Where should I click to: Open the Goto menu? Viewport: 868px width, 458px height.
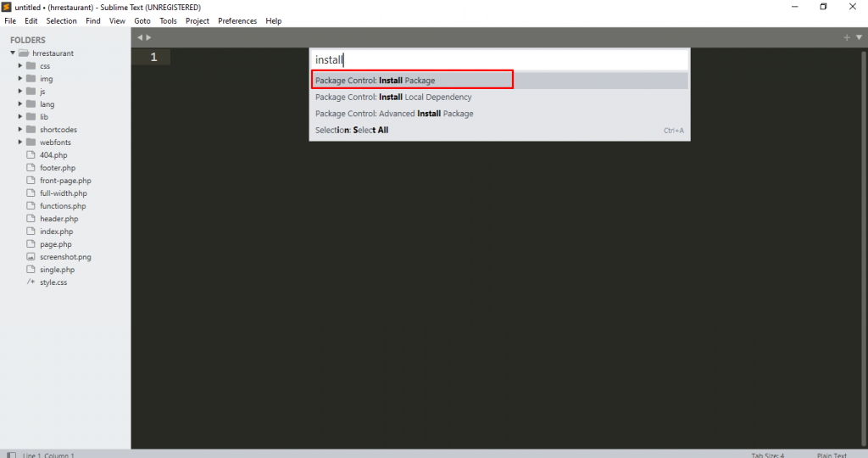(x=142, y=20)
